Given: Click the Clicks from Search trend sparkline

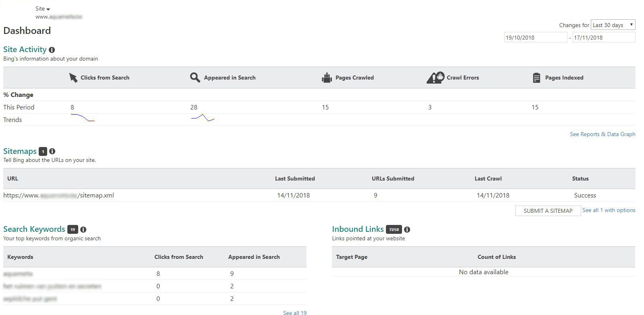Looking at the screenshot, I should click(83, 118).
